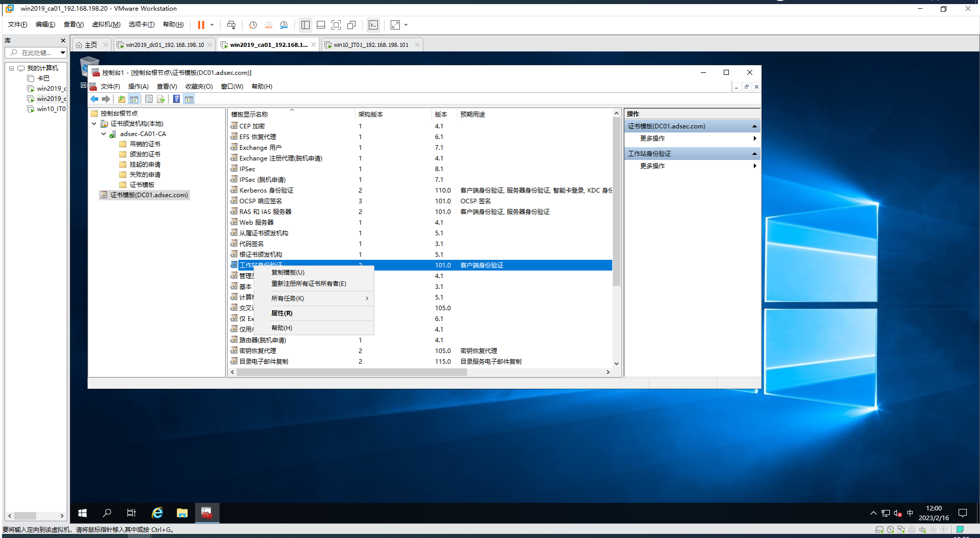The width and height of the screenshot is (980, 538).
Task: Toggle the VMware library sidebar view icon
Action: [x=306, y=25]
